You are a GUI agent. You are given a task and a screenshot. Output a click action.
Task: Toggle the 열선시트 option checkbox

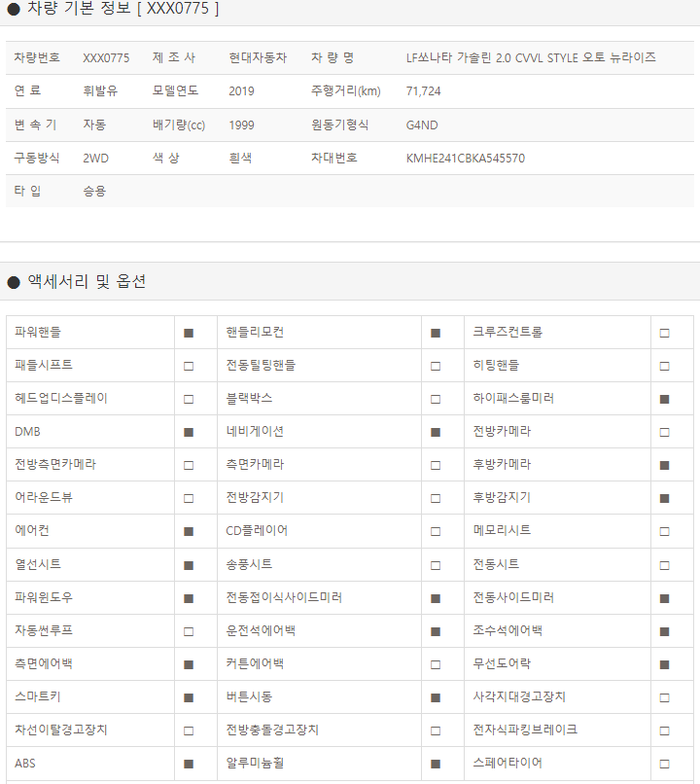pos(189,565)
